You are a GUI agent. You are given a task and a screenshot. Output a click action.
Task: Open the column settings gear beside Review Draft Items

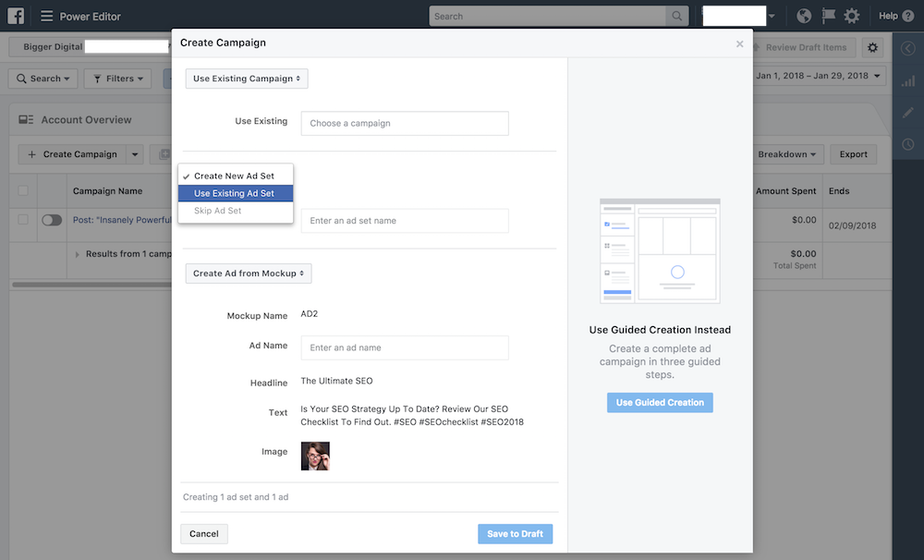tap(873, 47)
